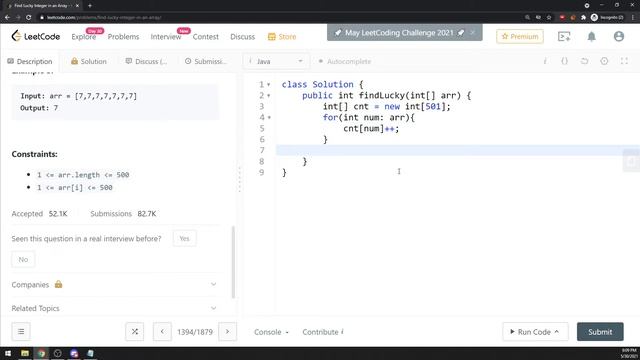Viewport: 640px width, 360px height.
Task: Close the Find Lucky Integer tab
Action: coord(77,6)
